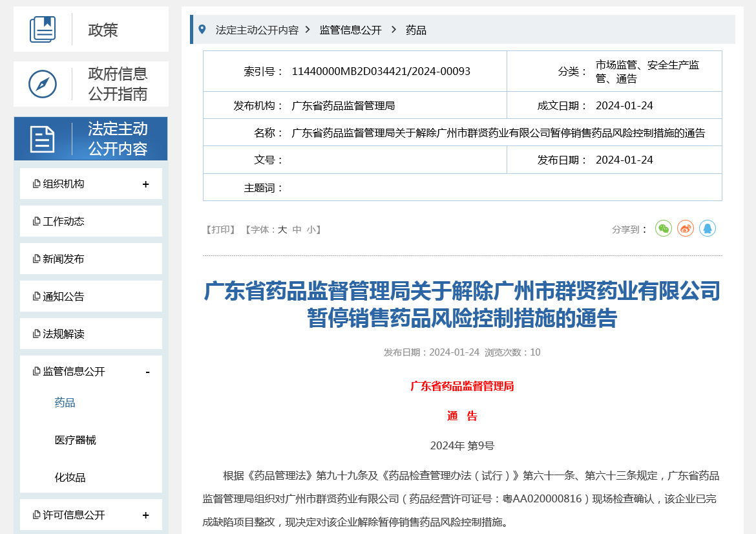
Task: Set font size to 小
Action: tap(311, 230)
